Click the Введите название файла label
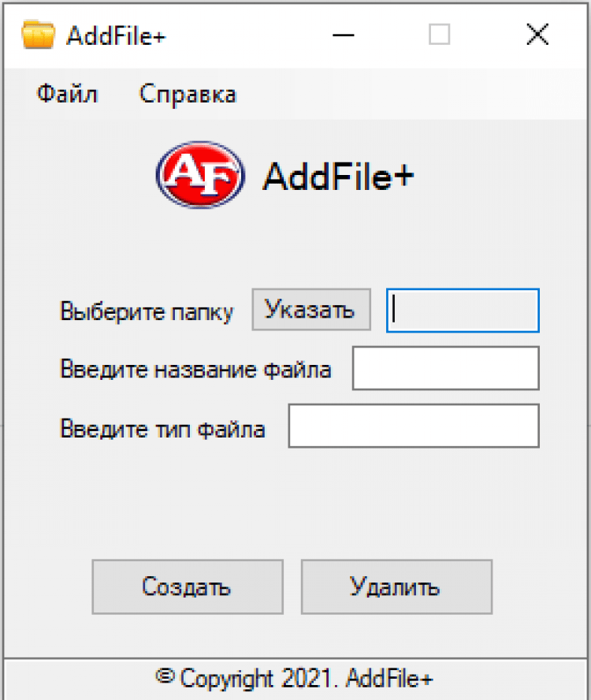This screenshot has width=591, height=700. (195, 369)
